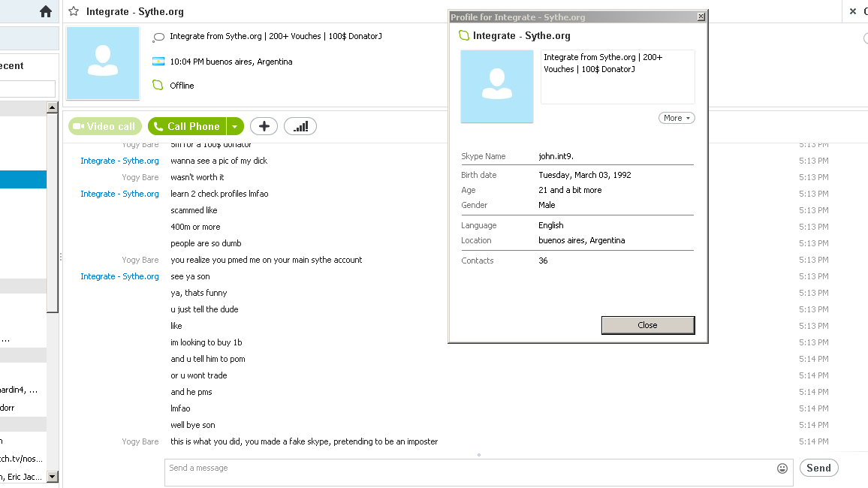Screen dimensions: 868x488
Task: Call Phone with the green button
Action: (x=187, y=126)
